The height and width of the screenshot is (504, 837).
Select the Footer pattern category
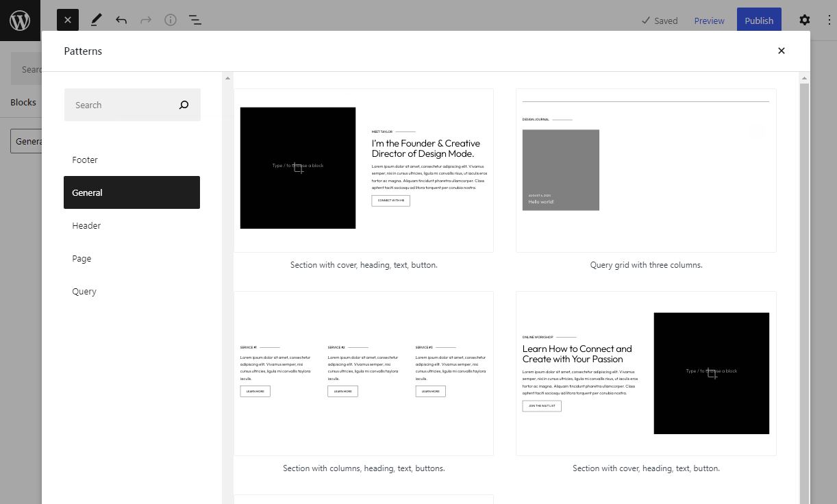[x=85, y=160]
